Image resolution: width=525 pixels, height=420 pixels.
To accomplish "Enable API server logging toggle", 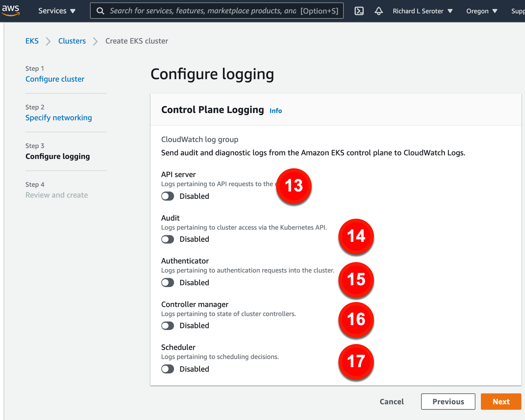I will click(168, 196).
